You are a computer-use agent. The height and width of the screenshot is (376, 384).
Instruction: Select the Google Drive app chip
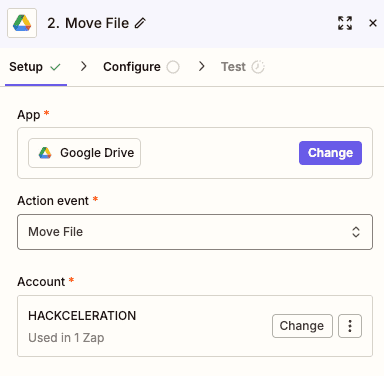click(84, 153)
